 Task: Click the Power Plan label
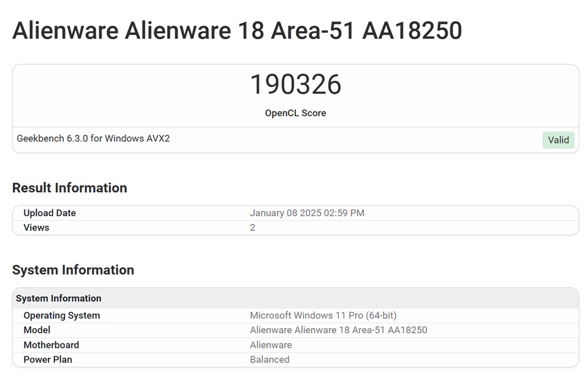[48, 359]
